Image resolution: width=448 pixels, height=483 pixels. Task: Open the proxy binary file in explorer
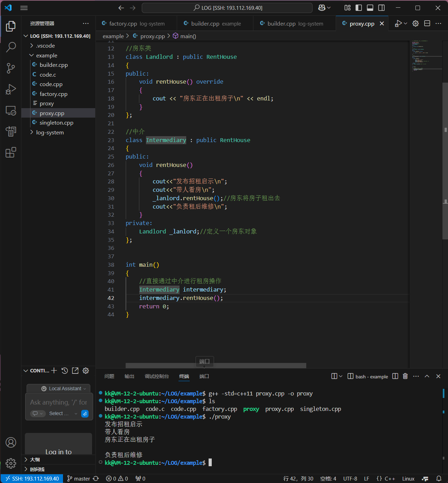58,104
